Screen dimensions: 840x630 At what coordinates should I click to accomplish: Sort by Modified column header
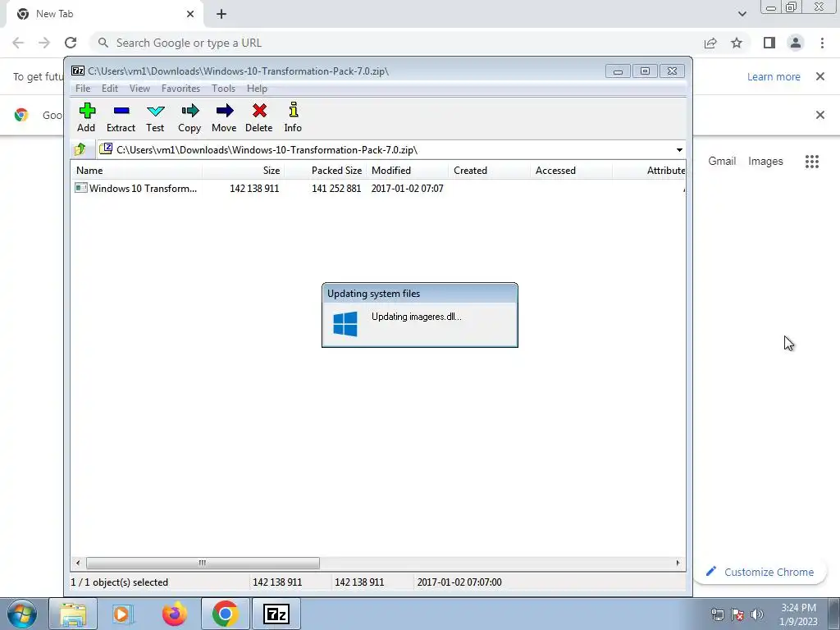coord(407,171)
